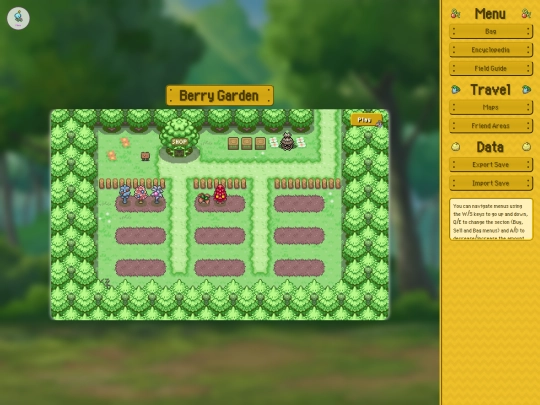The image size is (540, 405).
Task: Open the Encyclopedia
Action: coord(491,50)
